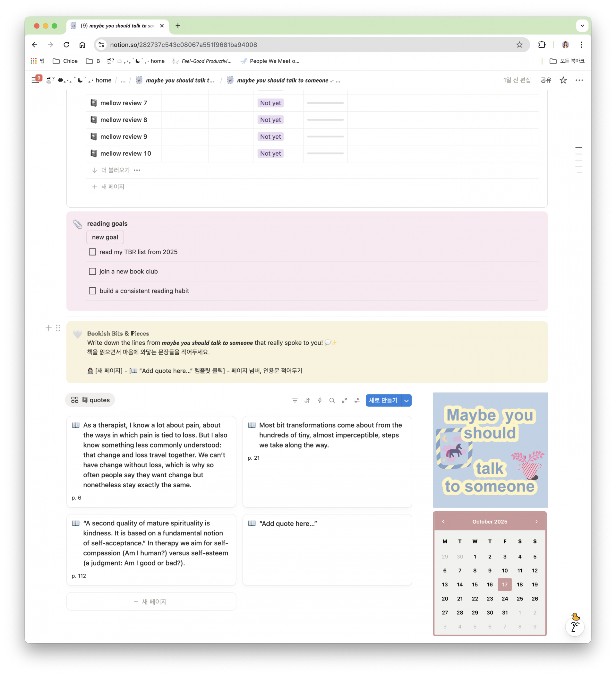Screen dimensions: 616x676
Task: Click 더 불러오기 to load more rows
Action: pos(115,170)
